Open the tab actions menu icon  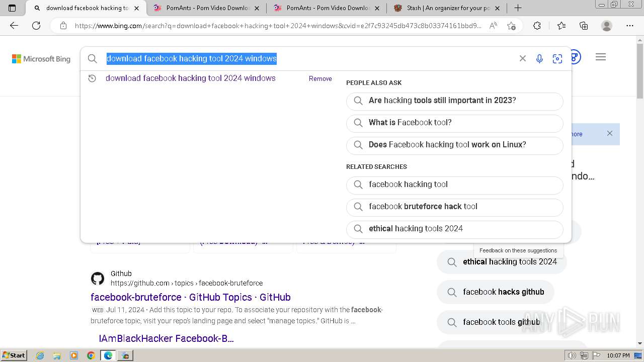12,8
